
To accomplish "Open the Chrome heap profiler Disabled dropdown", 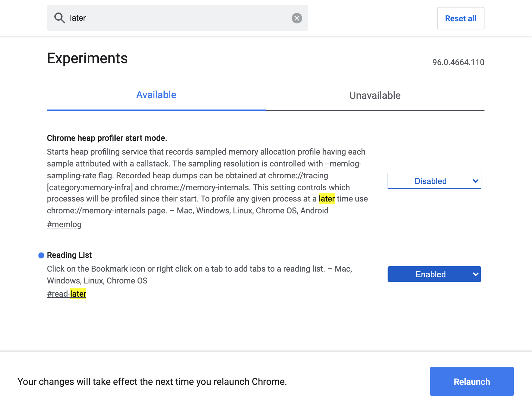I will (434, 181).
